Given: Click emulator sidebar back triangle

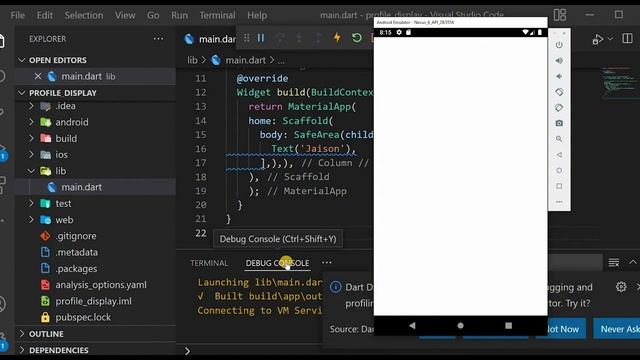Looking at the screenshot, I should point(559,155).
